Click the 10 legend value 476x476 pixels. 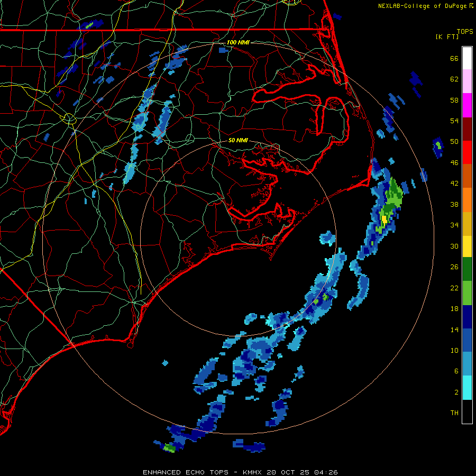454,351
